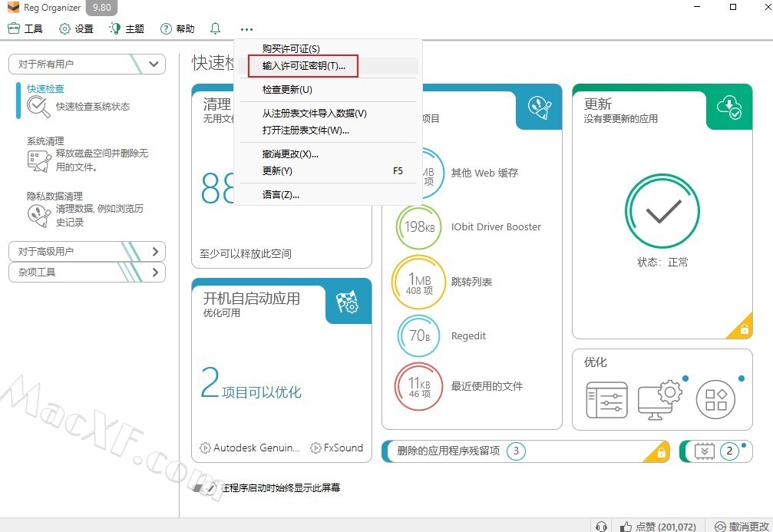Open 隐私数据清理 in the sidebar
This screenshot has width=773, height=532.
click(55, 197)
